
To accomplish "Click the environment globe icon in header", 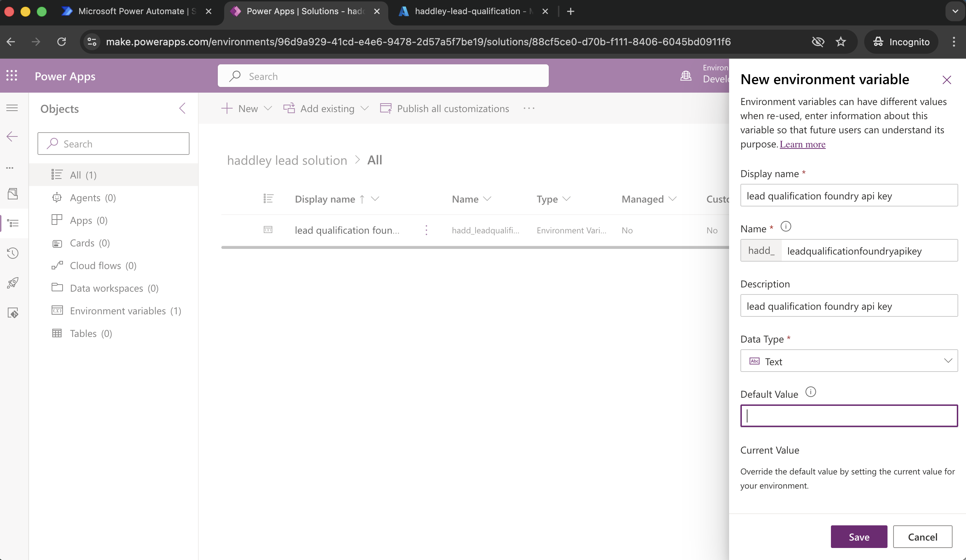I will tap(686, 76).
